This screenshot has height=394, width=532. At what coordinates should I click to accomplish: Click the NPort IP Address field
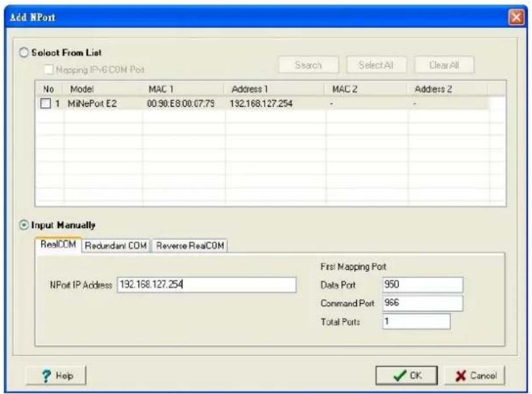point(206,285)
